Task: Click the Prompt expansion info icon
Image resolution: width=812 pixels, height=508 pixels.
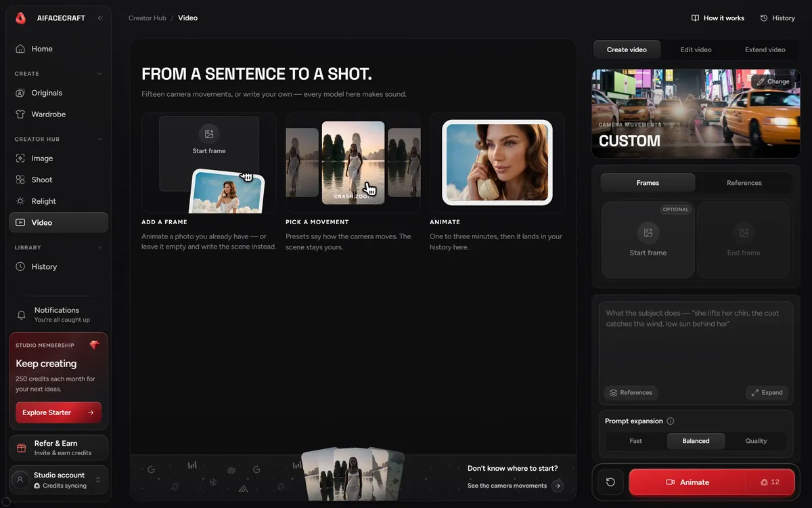Action: (x=671, y=421)
